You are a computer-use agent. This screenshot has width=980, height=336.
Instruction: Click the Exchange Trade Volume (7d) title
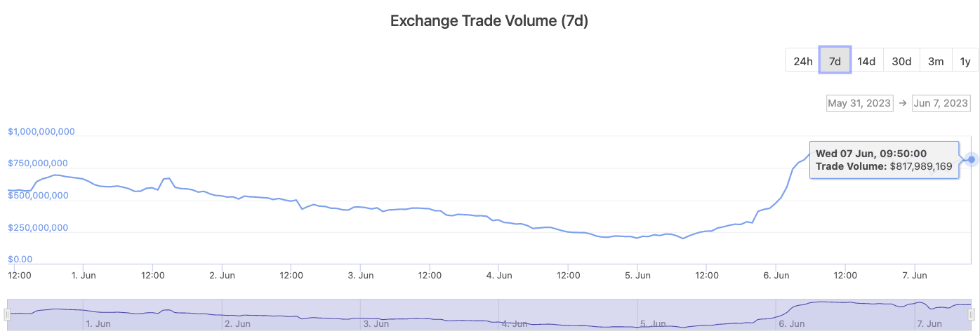coord(489,21)
